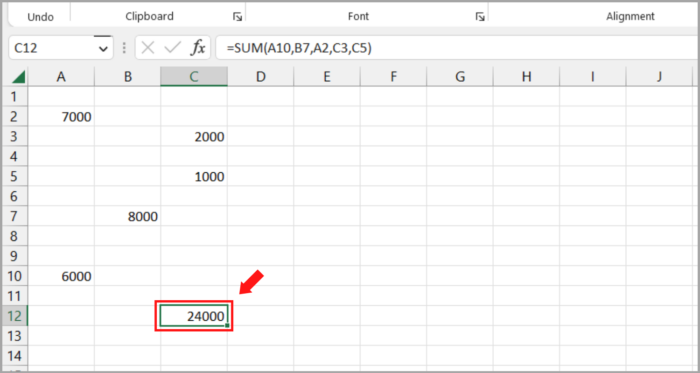Viewport: 700px width, 373px height.
Task: Click the Insert Function fx icon
Action: click(x=198, y=47)
